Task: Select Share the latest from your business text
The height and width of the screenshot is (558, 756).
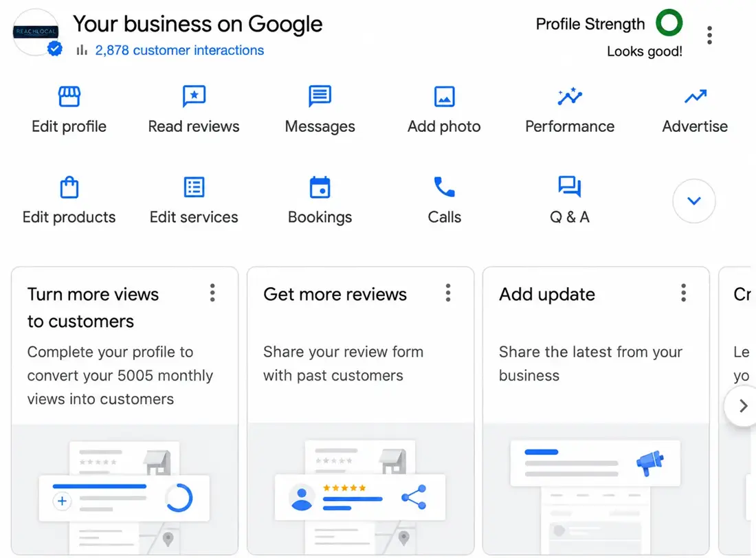Action: 590,364
